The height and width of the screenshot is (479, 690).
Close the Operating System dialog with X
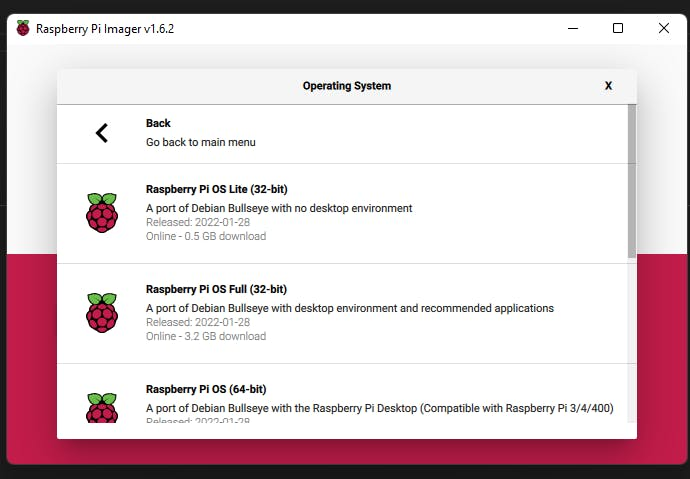[x=608, y=86]
